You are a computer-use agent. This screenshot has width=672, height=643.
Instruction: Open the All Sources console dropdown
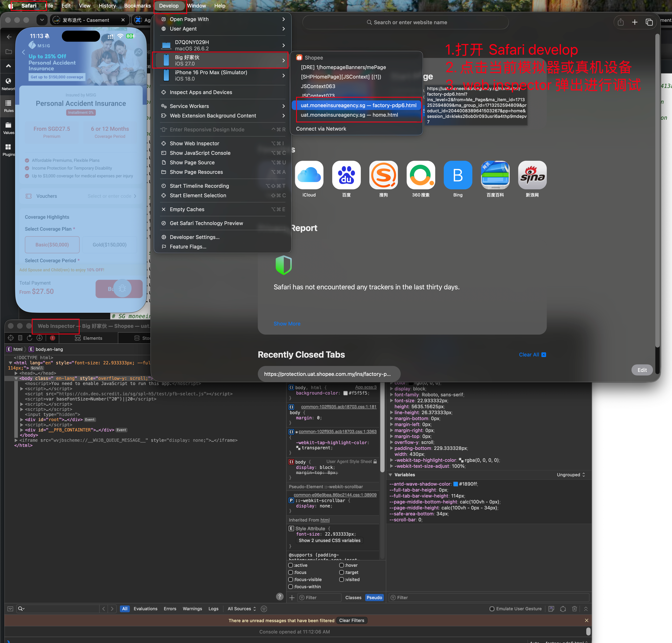point(242,609)
